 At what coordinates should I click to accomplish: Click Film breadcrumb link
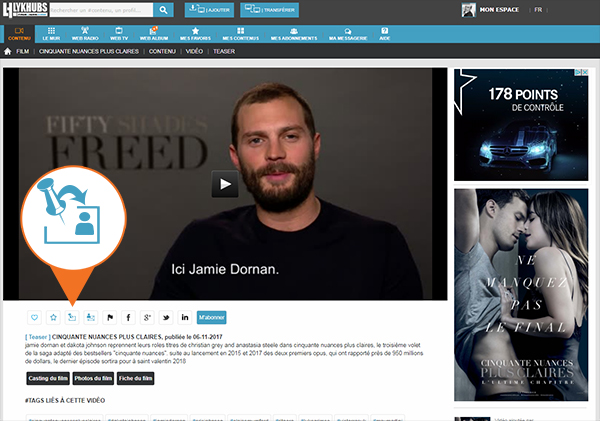[x=23, y=51]
